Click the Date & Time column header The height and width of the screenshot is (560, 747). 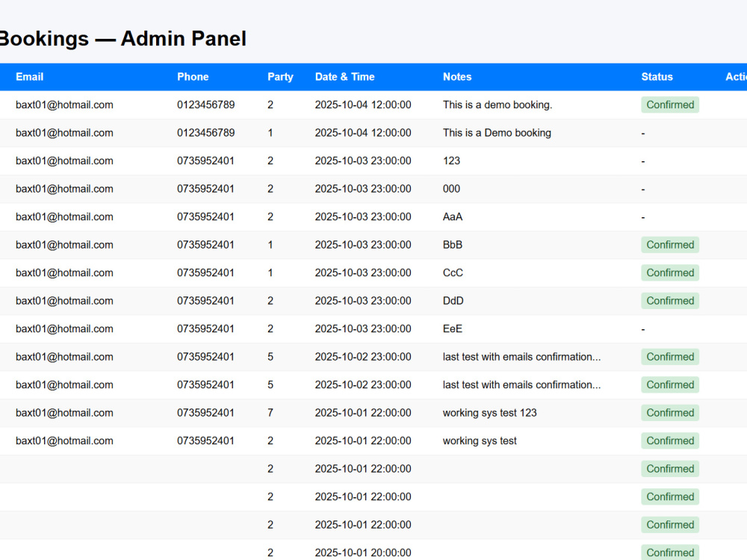345,77
